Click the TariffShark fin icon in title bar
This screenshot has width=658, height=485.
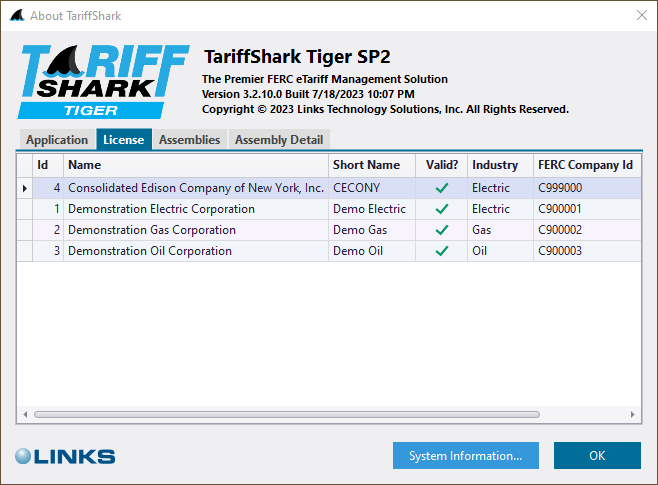[x=17, y=16]
